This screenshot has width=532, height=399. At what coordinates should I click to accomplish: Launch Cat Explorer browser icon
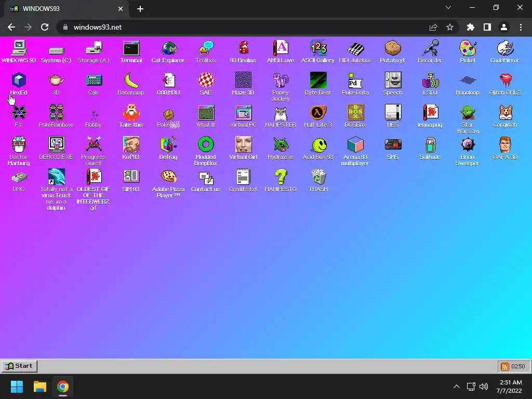click(168, 51)
